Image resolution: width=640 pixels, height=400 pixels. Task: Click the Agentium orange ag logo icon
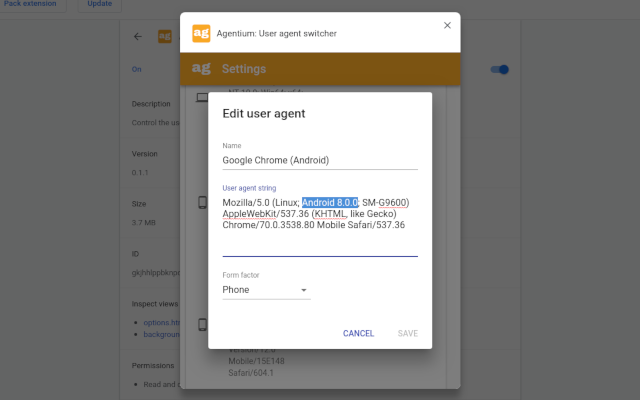coord(201,33)
